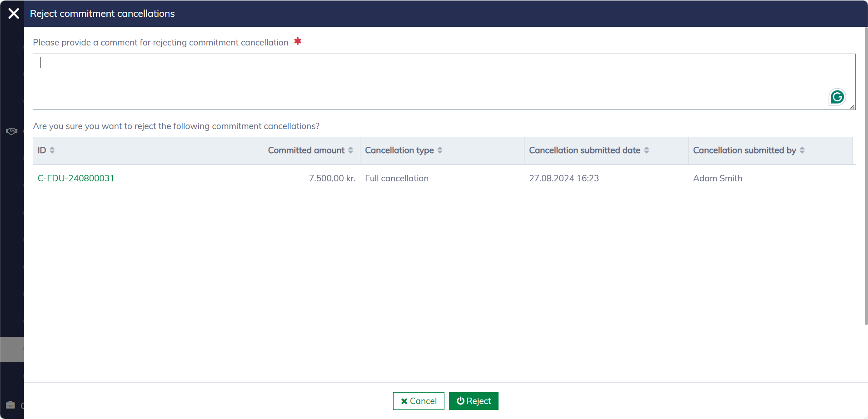Select the Adam Smith cell
868x419 pixels.
click(718, 178)
